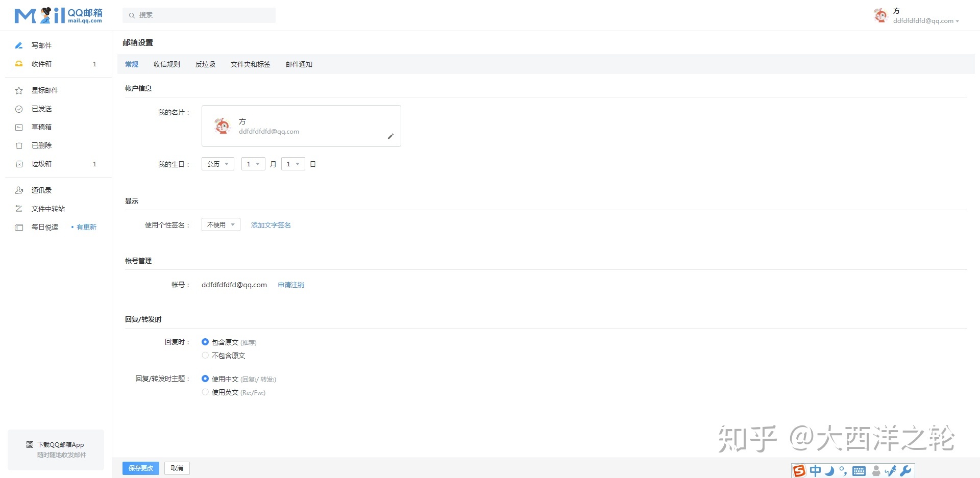Open the 文件夹和标签 tab
Image resolution: width=980 pixels, height=478 pixels.
(x=251, y=64)
